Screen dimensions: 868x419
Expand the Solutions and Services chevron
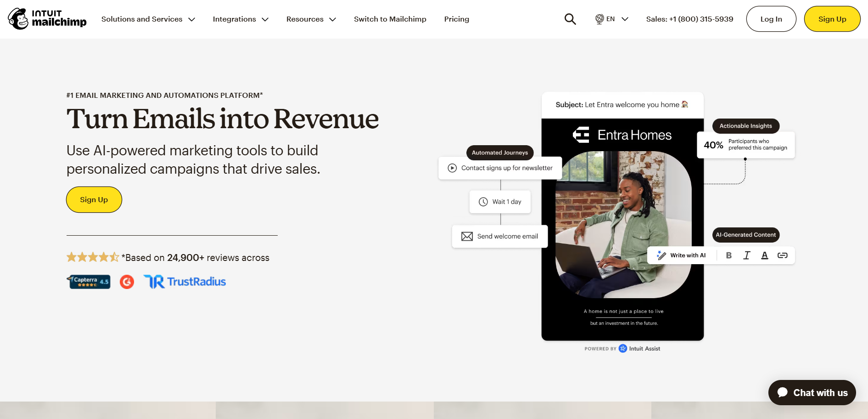click(x=192, y=19)
